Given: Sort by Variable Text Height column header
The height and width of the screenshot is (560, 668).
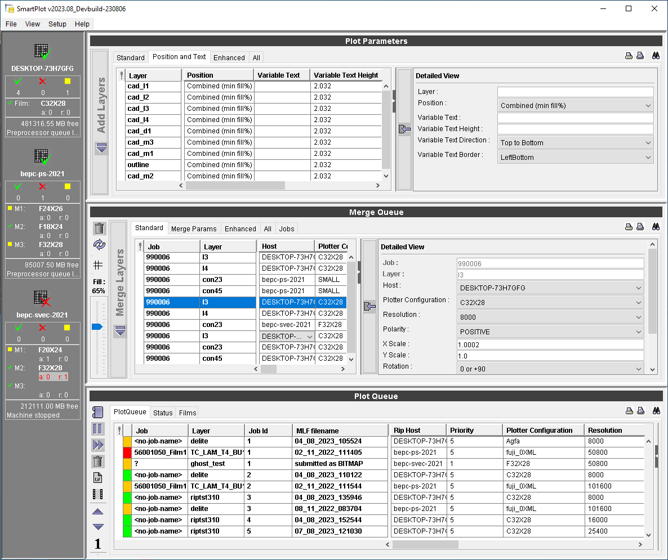Looking at the screenshot, I should click(x=346, y=75).
